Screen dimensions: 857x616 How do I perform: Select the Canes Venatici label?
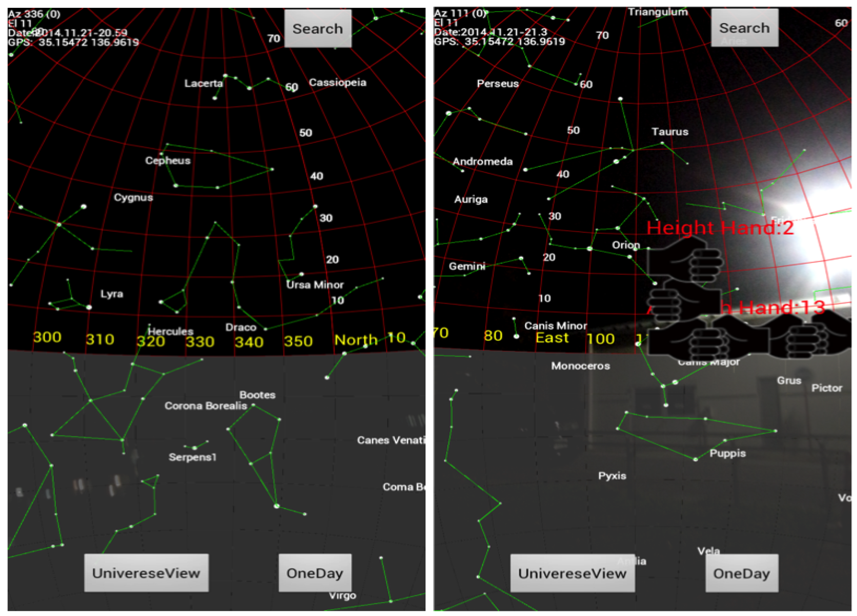(391, 440)
